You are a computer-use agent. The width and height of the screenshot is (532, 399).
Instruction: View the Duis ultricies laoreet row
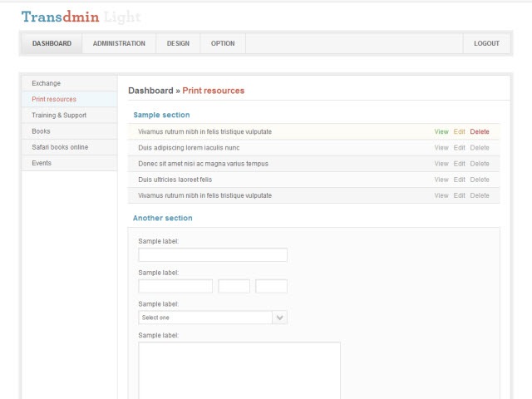441,180
